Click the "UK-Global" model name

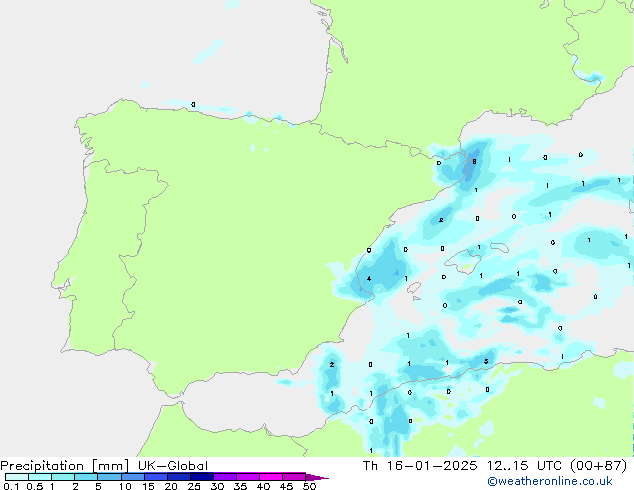pyautogui.click(x=173, y=466)
